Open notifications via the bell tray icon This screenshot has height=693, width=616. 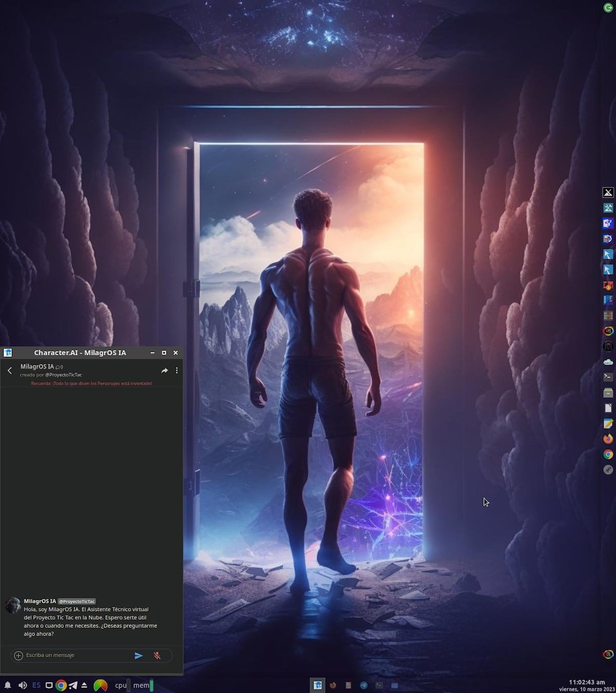click(8, 685)
